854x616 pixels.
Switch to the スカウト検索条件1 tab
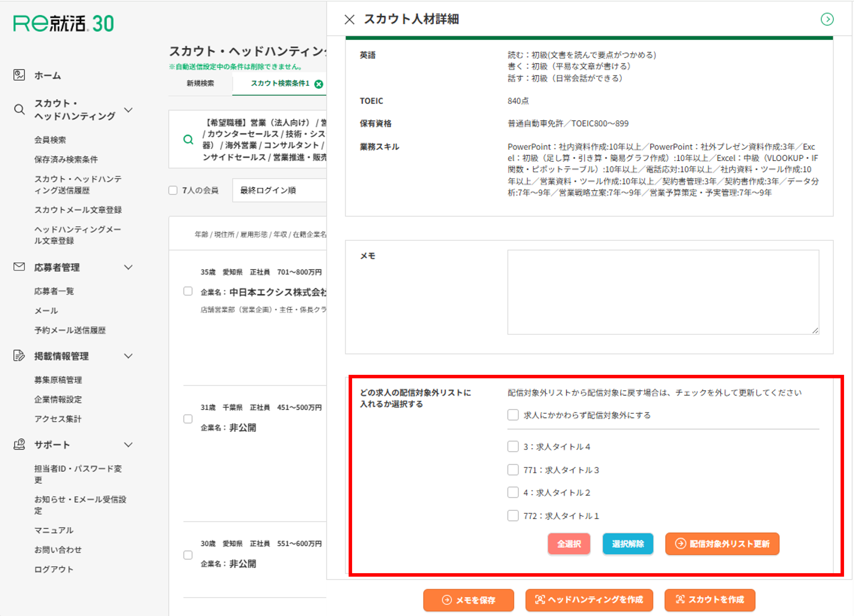(x=280, y=83)
